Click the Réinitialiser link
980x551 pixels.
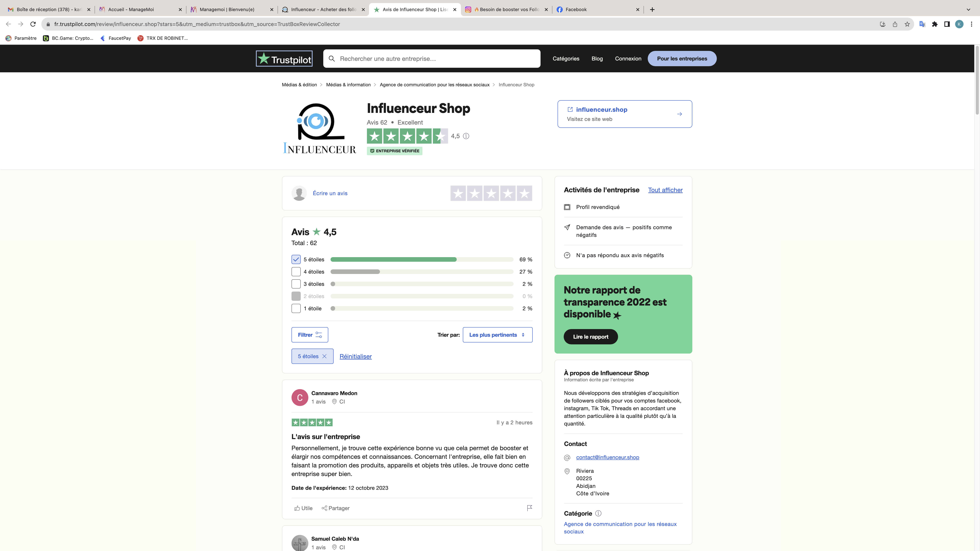[x=355, y=356]
